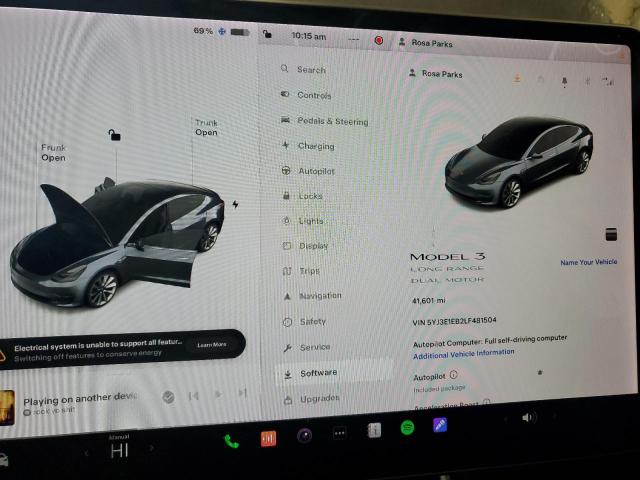Tap the notifications bell icon
Image resolution: width=640 pixels, height=480 pixels.
pyautogui.click(x=564, y=82)
